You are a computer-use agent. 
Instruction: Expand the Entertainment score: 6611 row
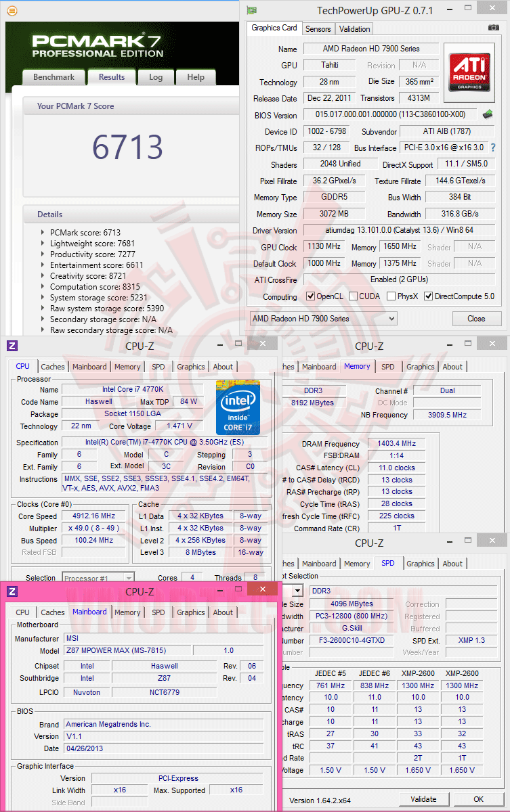pos(44,265)
